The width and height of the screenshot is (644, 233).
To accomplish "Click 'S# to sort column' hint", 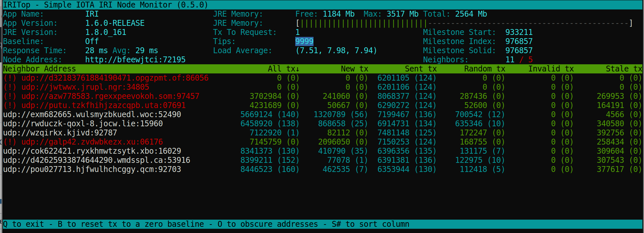I will (371, 224).
